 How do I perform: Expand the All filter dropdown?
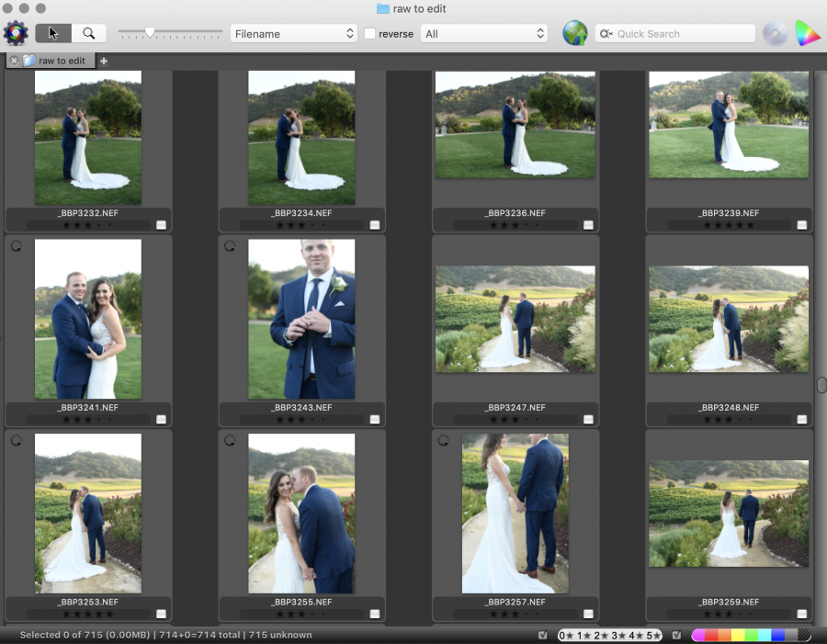click(x=483, y=34)
